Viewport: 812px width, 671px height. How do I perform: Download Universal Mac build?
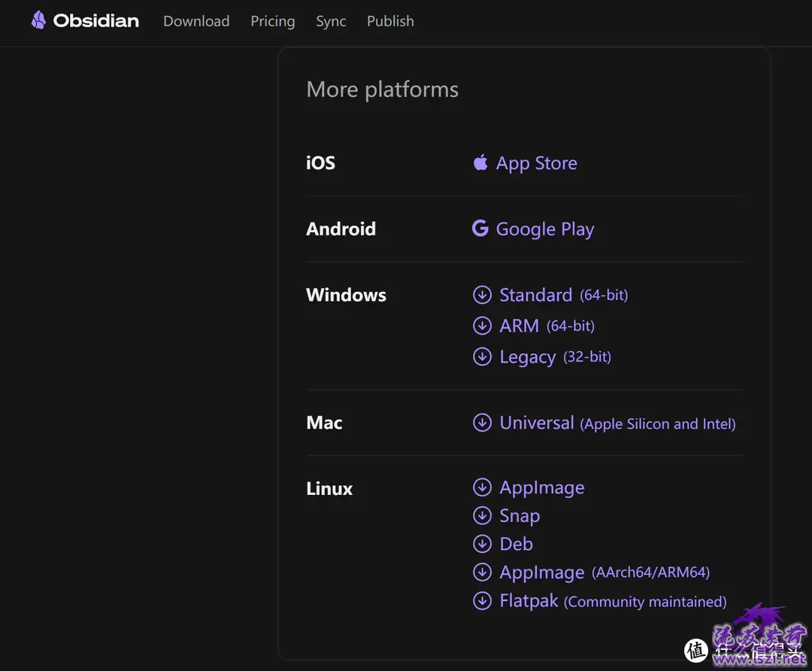pos(617,424)
